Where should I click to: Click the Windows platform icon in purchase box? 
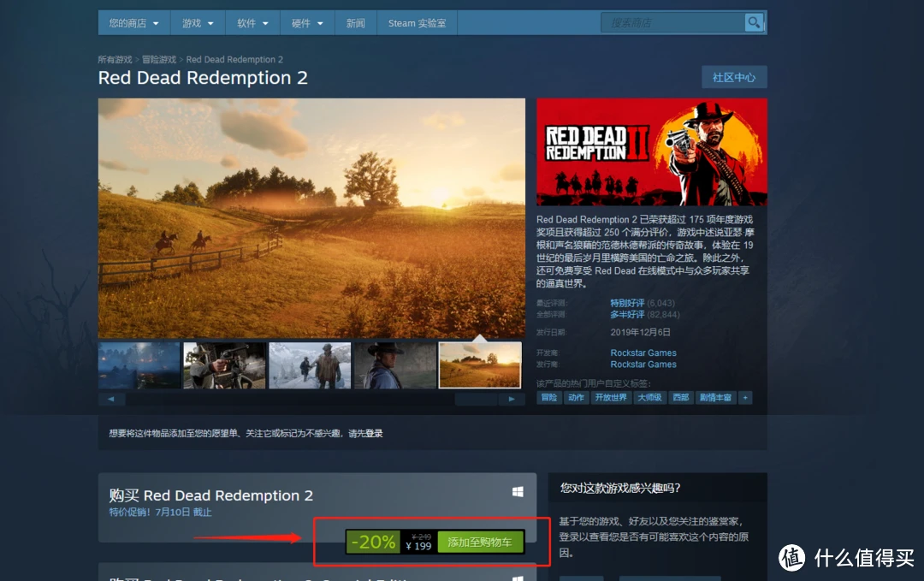click(x=518, y=491)
